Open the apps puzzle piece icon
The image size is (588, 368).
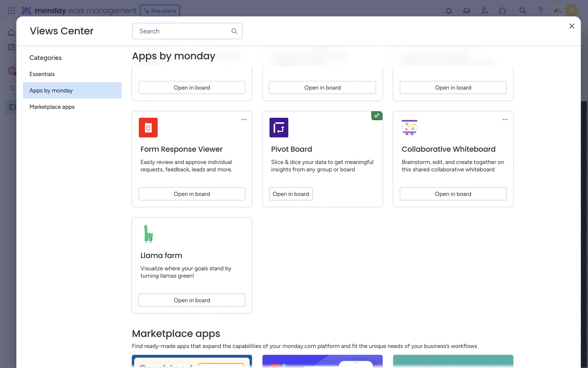503,11
